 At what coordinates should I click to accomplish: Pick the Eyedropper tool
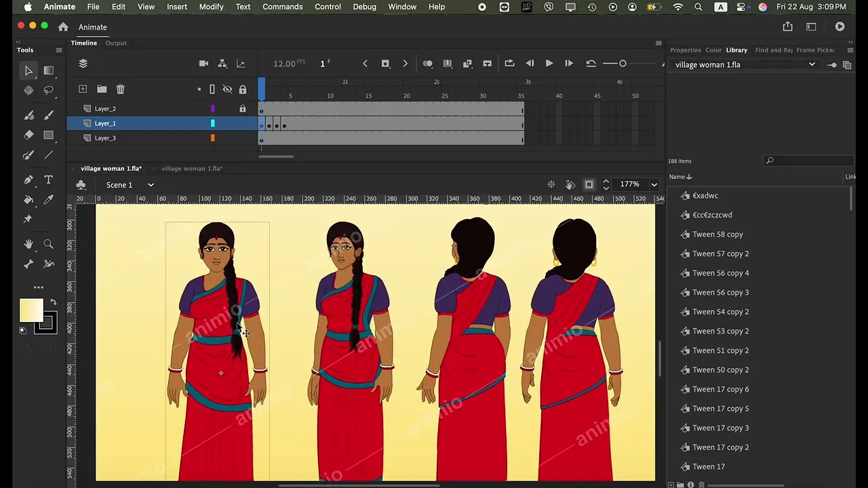click(x=48, y=200)
